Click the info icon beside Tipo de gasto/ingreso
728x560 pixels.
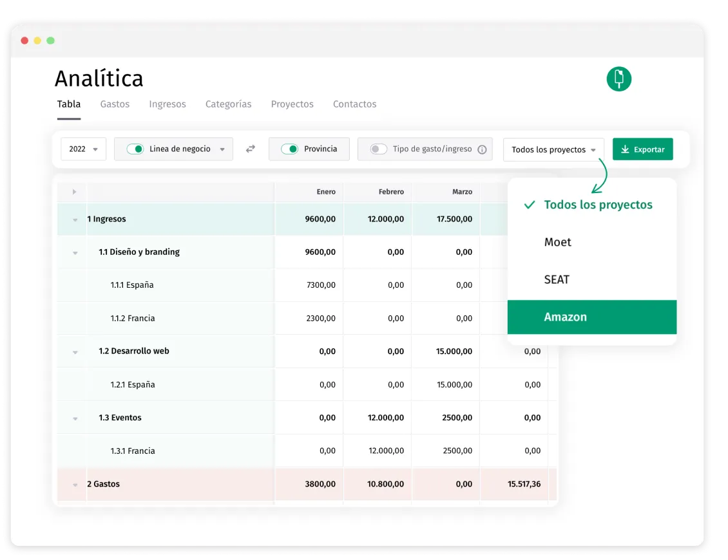[x=482, y=149]
